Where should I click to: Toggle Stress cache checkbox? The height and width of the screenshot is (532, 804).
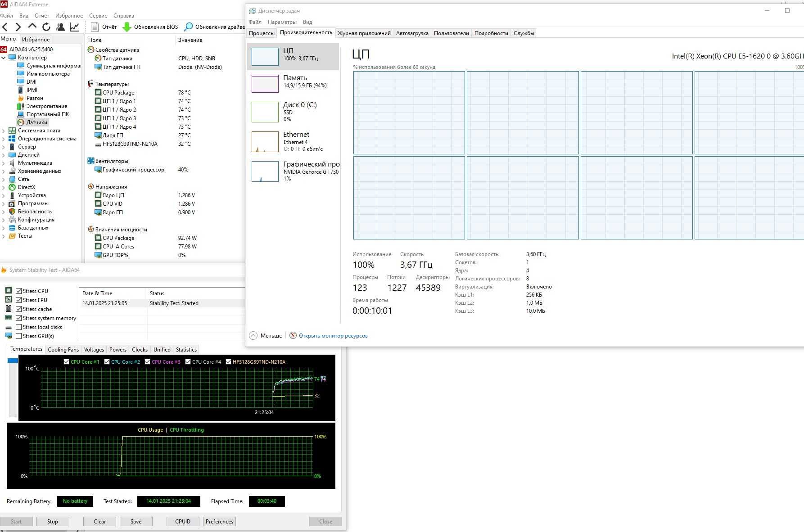coord(19,309)
